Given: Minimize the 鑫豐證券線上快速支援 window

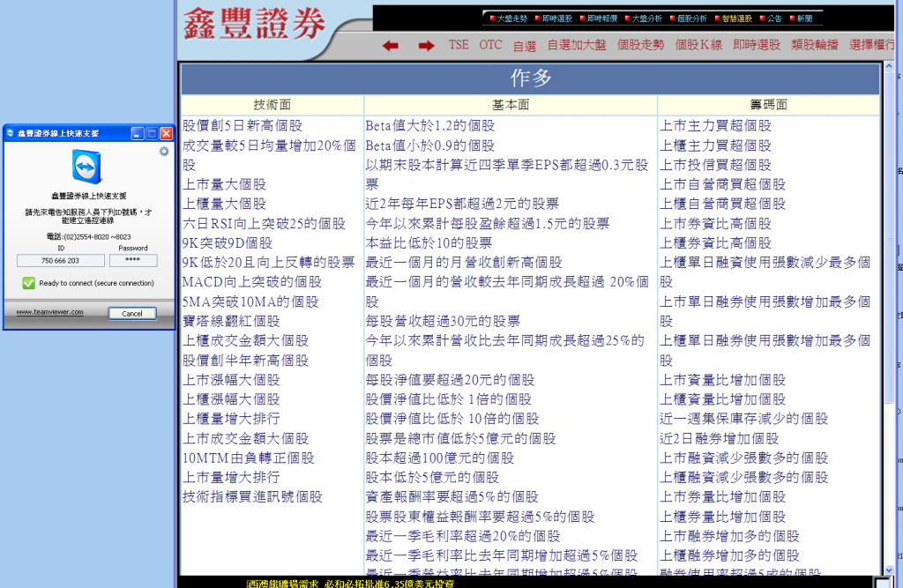Looking at the screenshot, I should pos(137,134).
